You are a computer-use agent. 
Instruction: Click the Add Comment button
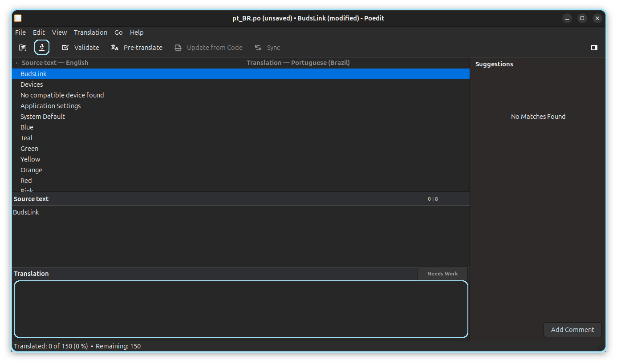(x=572, y=330)
